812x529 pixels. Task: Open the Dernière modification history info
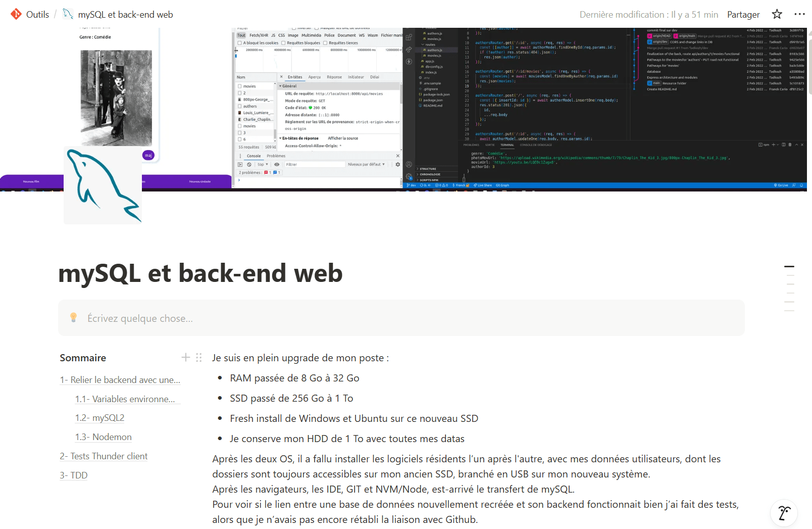pyautogui.click(x=648, y=15)
